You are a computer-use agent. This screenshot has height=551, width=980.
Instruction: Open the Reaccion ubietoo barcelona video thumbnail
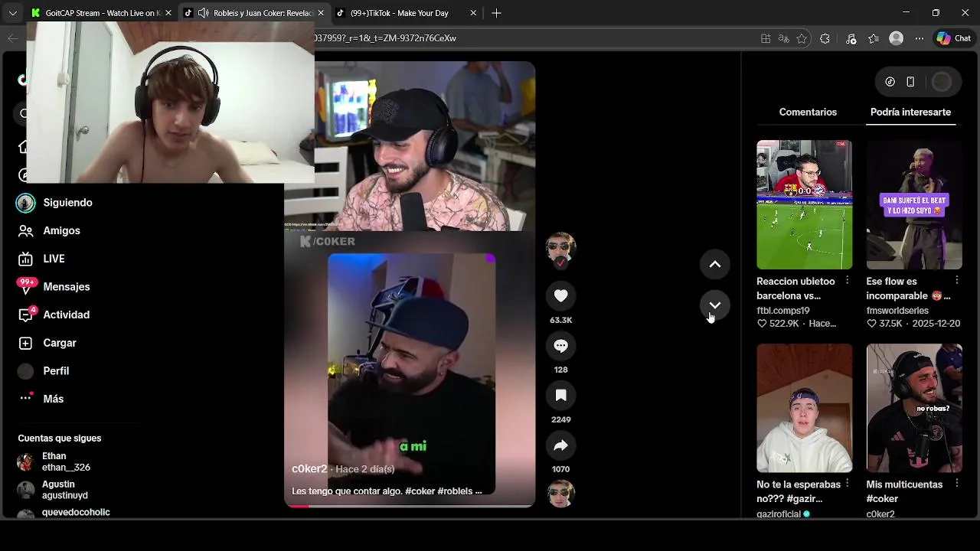[x=804, y=204]
